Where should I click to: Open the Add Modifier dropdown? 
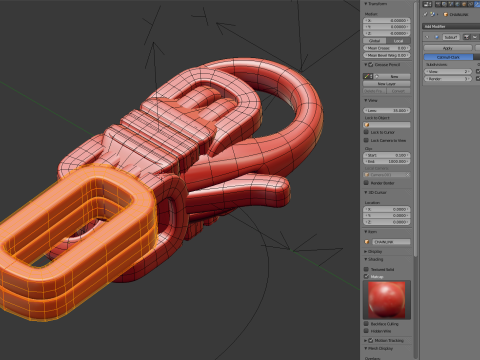click(451, 26)
